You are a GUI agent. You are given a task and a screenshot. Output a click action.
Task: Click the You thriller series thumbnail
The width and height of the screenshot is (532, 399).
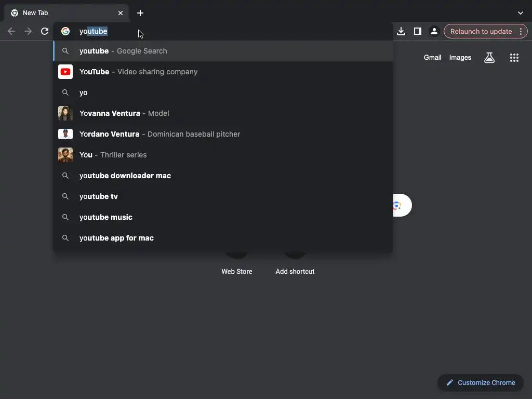click(65, 155)
